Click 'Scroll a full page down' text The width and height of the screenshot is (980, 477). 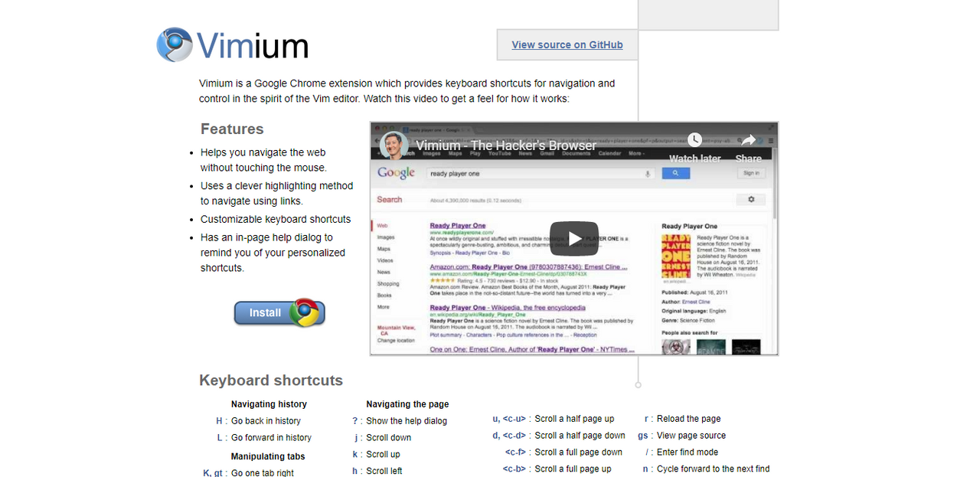(x=579, y=452)
